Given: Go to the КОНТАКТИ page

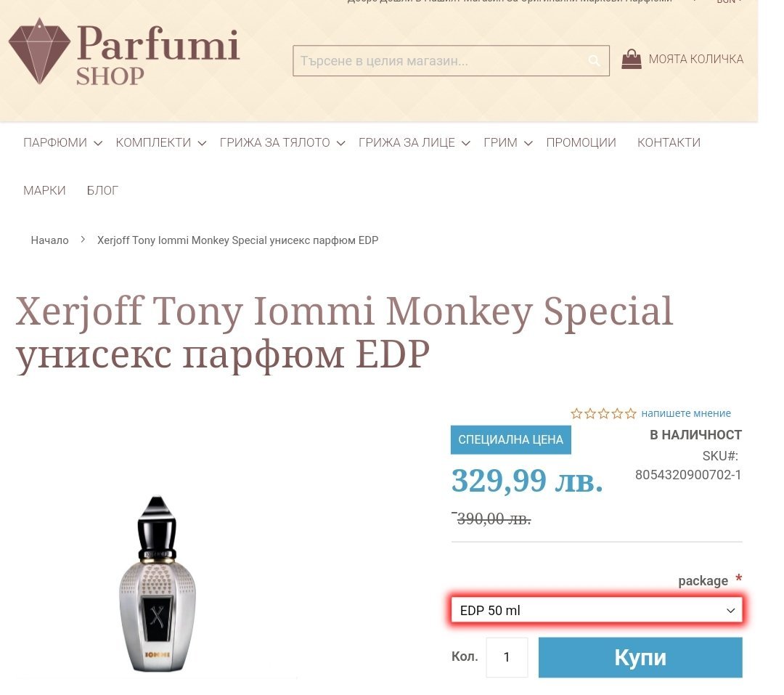Looking at the screenshot, I should click(669, 143).
